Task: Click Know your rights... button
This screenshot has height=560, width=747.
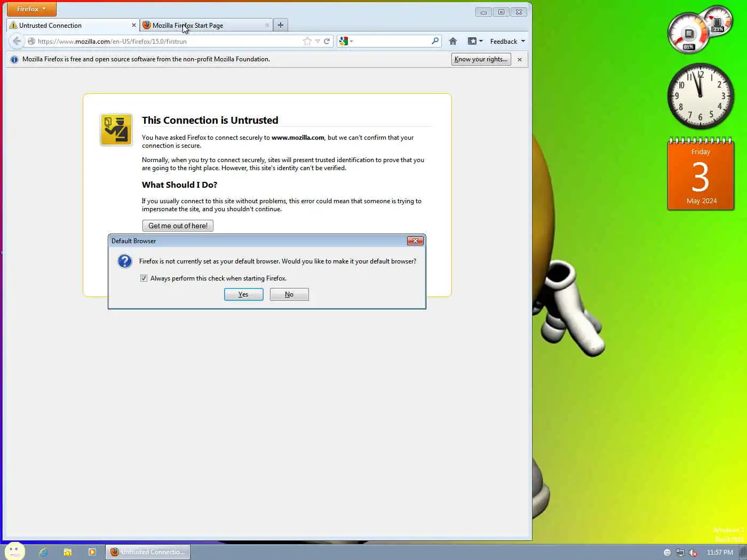Action: coord(481,59)
